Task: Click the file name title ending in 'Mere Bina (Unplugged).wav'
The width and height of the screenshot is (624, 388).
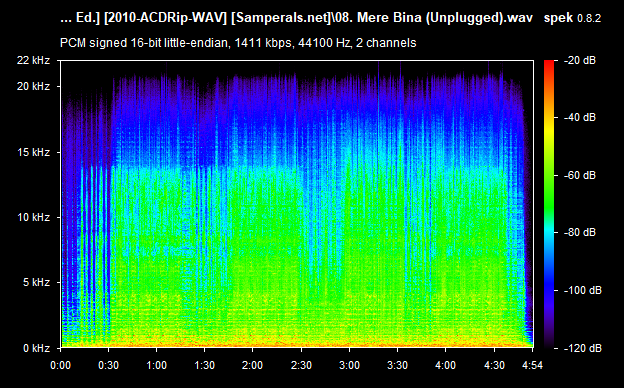Action: point(296,18)
